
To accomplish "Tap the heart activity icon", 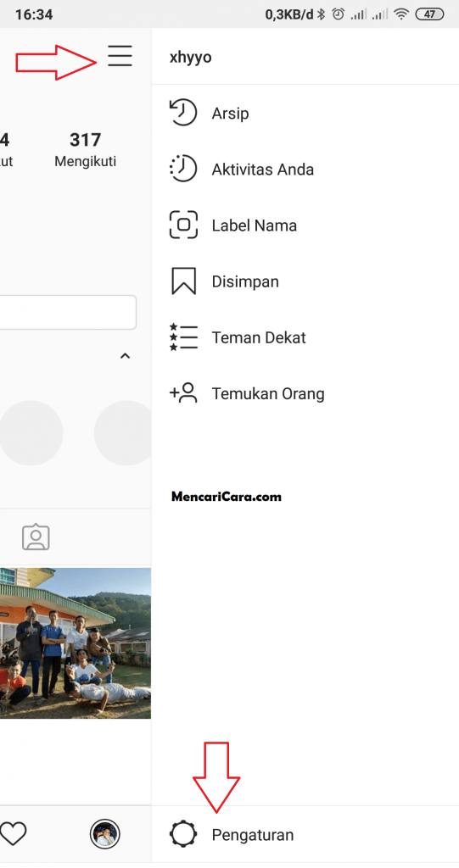I will (14, 834).
